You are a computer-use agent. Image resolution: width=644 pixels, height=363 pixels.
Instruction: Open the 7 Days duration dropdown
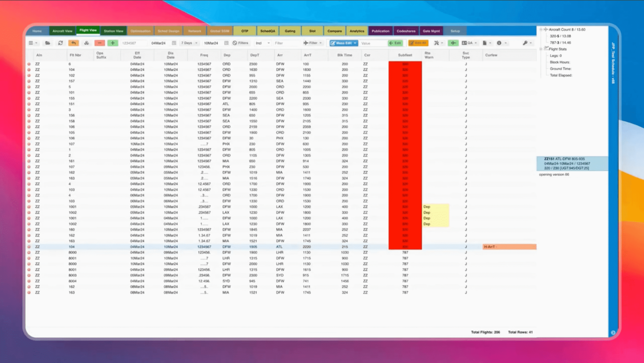[189, 43]
